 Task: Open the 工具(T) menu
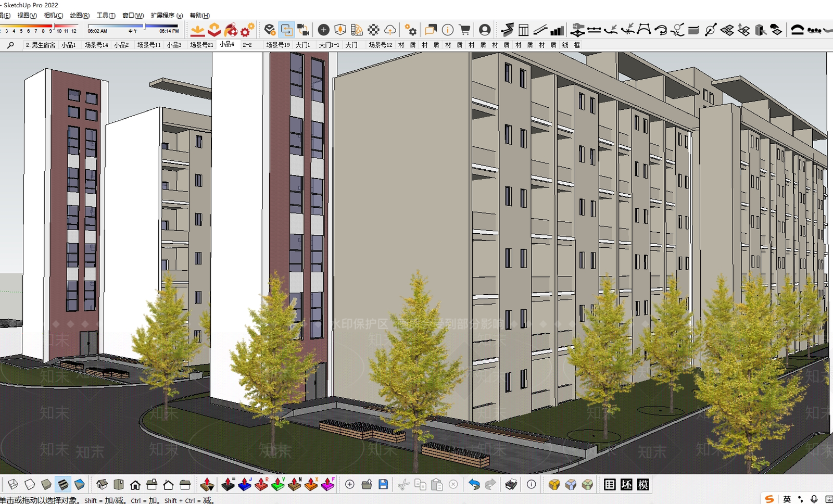pos(106,16)
